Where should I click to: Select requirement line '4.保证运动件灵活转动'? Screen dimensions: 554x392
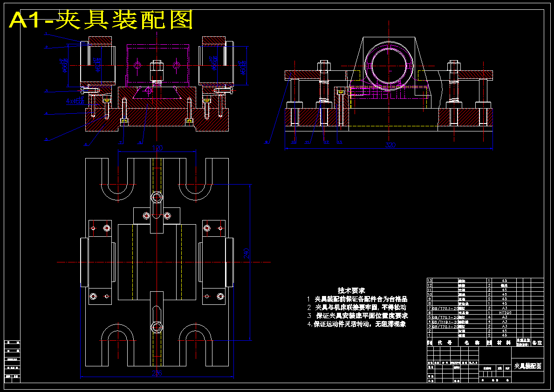(x=356, y=324)
